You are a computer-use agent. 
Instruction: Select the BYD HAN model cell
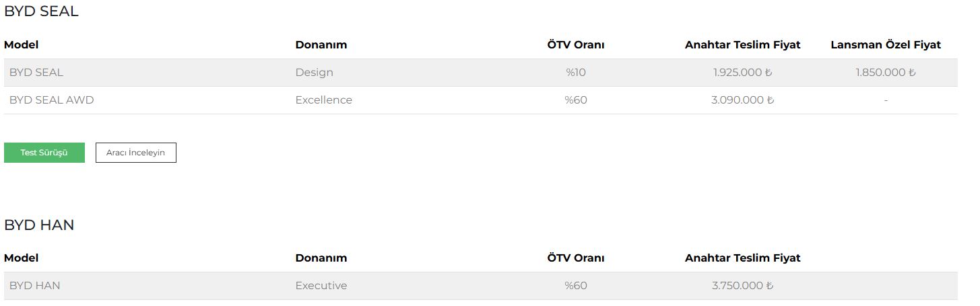tap(34, 286)
